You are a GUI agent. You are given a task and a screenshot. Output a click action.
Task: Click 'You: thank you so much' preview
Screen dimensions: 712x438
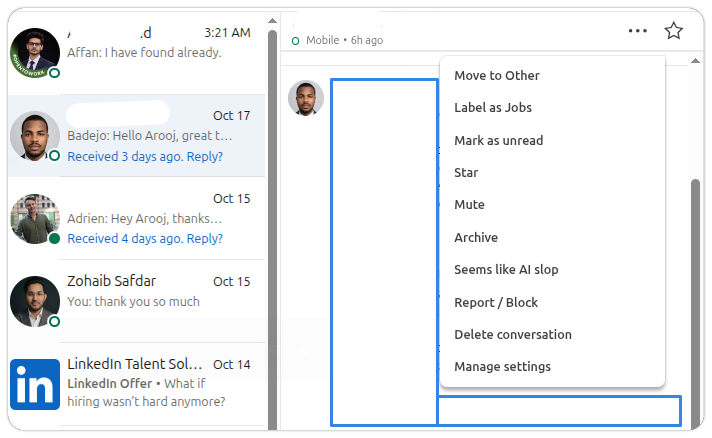(x=133, y=302)
